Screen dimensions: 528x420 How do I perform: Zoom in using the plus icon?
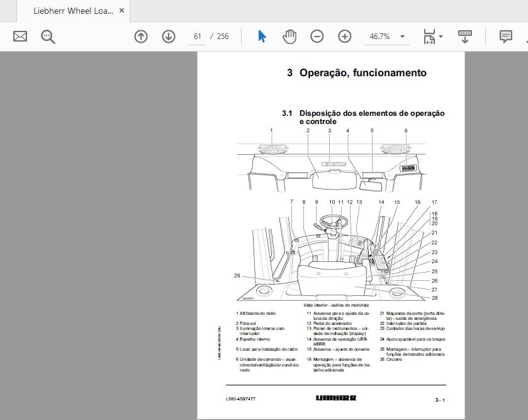point(344,36)
